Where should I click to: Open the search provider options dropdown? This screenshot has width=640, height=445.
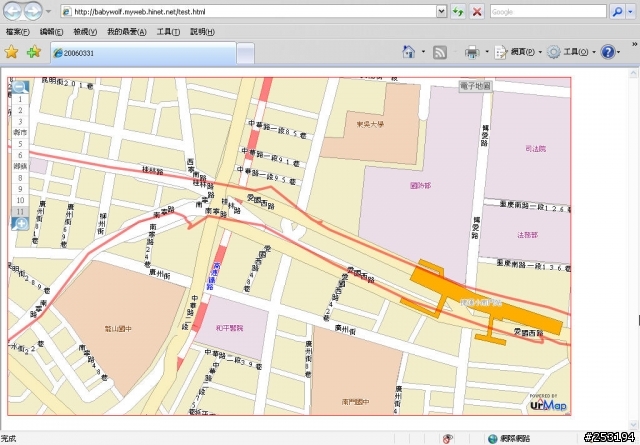(x=631, y=12)
